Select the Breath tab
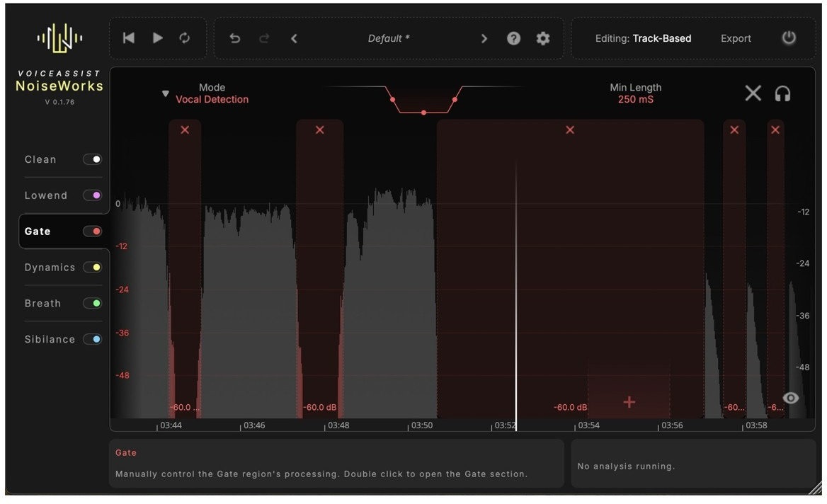Image resolution: width=827 pixels, height=504 pixels. click(42, 303)
